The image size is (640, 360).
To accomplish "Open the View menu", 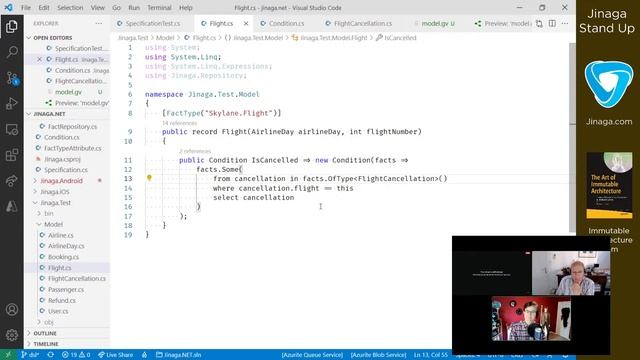I will pyautogui.click(x=98, y=8).
